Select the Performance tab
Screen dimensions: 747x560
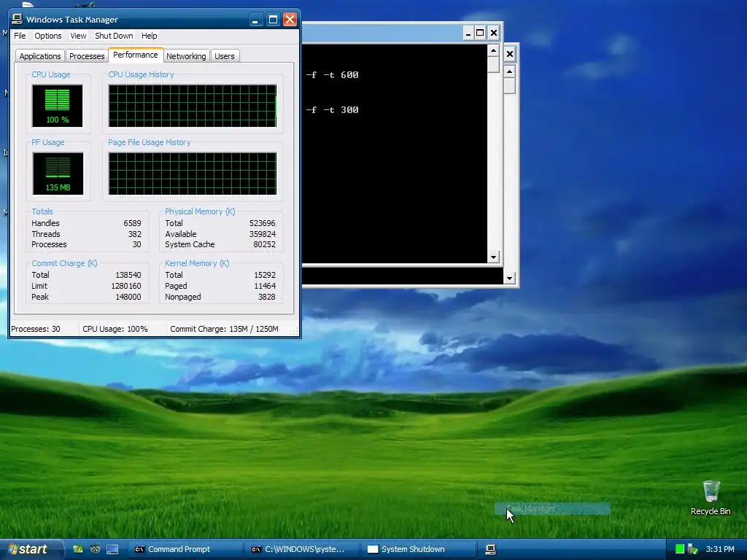[x=135, y=55]
